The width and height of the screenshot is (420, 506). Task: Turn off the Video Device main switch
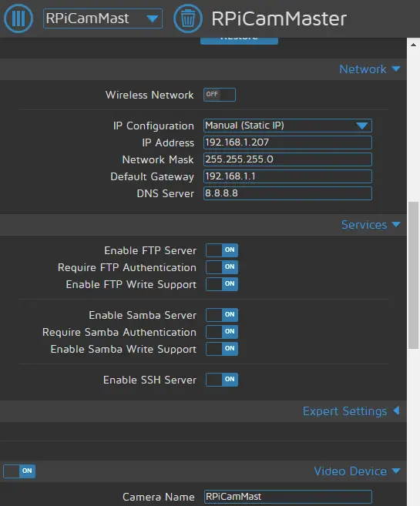[x=19, y=471]
